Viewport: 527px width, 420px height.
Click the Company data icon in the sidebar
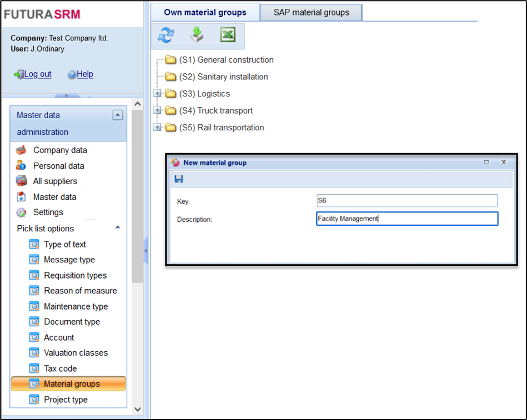22,150
